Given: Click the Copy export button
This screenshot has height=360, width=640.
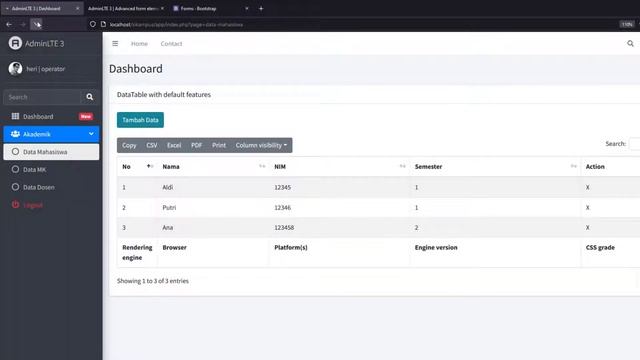Looking at the screenshot, I should [129, 145].
